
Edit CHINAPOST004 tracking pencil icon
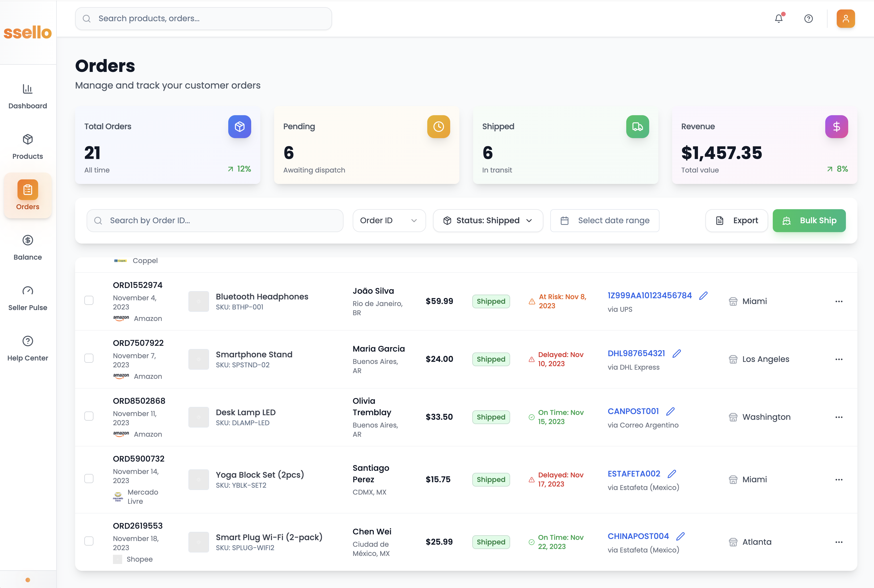680,536
